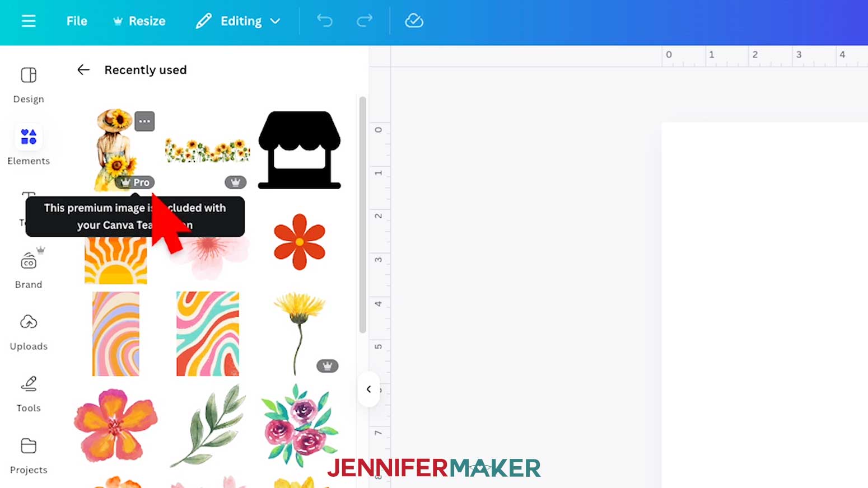Image resolution: width=868 pixels, height=488 pixels.
Task: Select the sunflower girl Pro image
Action: click(x=115, y=150)
